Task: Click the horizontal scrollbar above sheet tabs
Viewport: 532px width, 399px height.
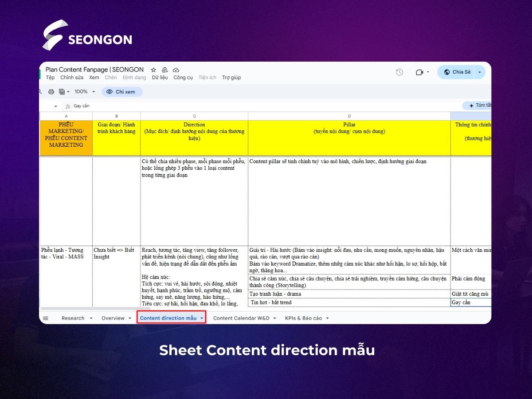Action: pos(95,308)
